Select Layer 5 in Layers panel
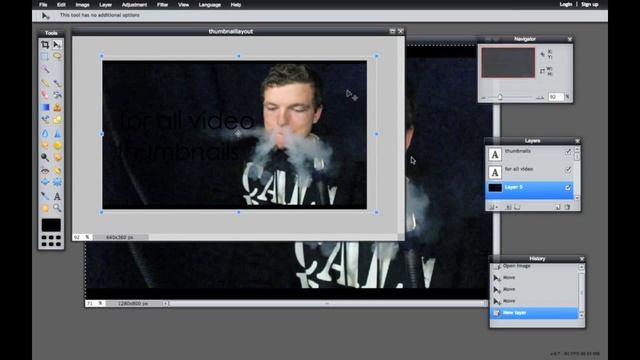Viewport: 640px width, 360px height. pyautogui.click(x=529, y=189)
